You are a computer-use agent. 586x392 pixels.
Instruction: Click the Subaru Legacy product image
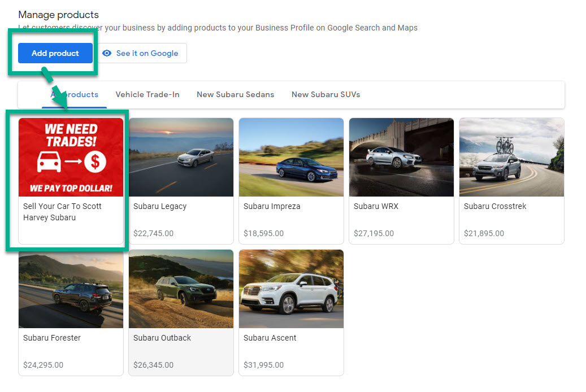point(181,157)
